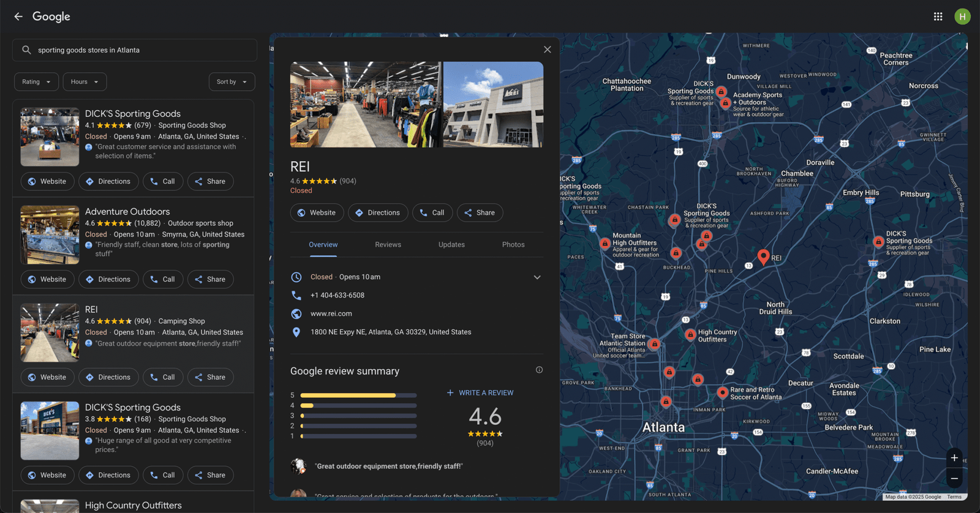Open the Google apps grid

(x=938, y=17)
